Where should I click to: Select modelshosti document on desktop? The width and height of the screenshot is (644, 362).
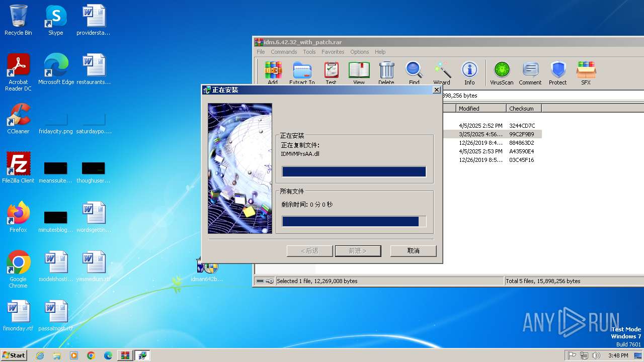(56, 266)
